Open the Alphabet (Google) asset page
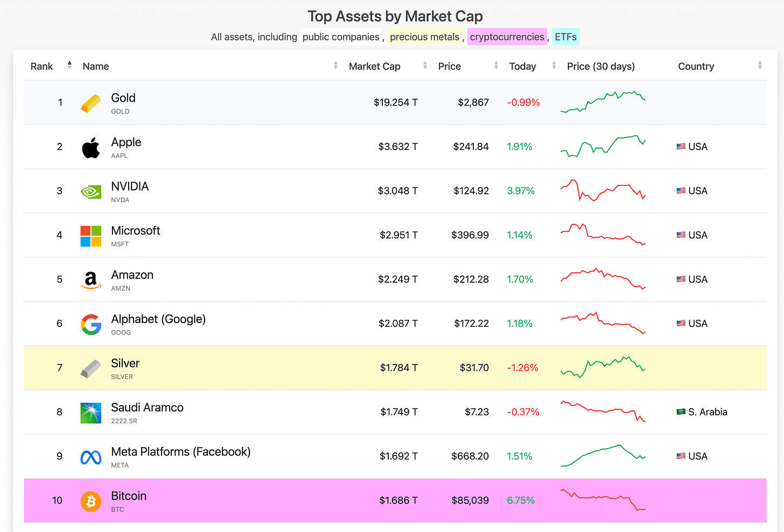 point(158,319)
